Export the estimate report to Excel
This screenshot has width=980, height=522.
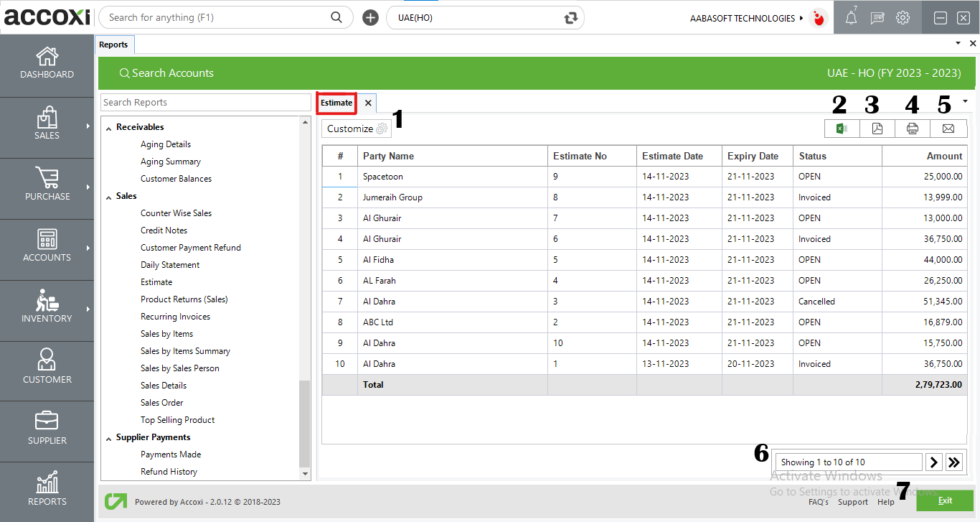pyautogui.click(x=842, y=128)
